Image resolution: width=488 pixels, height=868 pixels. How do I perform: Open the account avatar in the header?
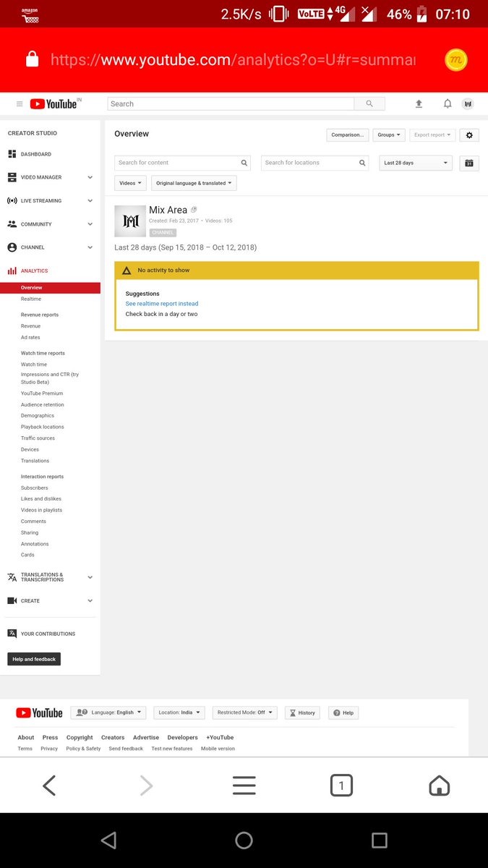(x=468, y=104)
